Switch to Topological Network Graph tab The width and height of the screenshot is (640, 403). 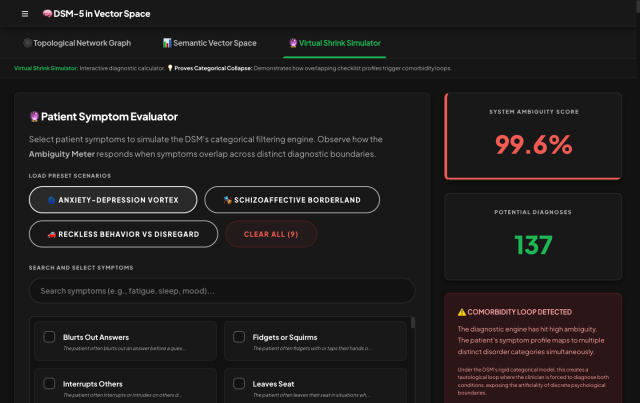click(77, 43)
